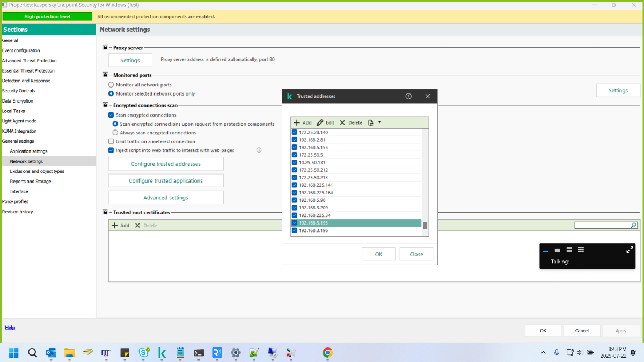Open File Explorer from the taskbar

(69, 353)
